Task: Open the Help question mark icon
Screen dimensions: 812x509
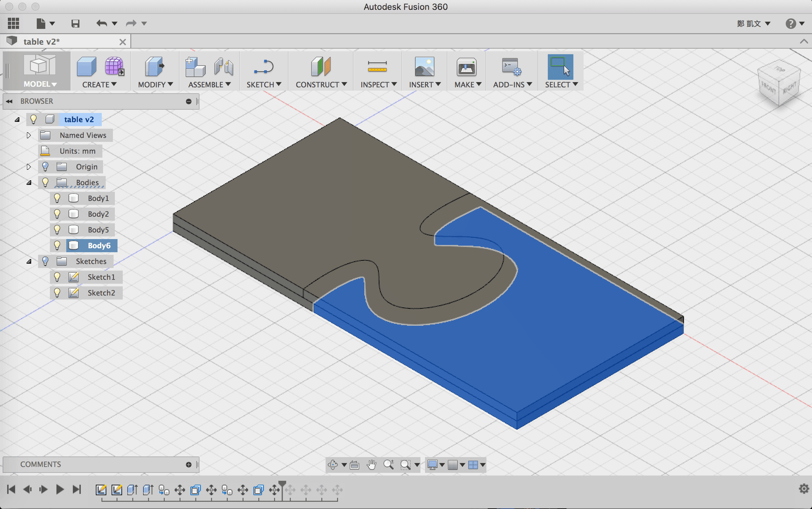Action: 790,24
